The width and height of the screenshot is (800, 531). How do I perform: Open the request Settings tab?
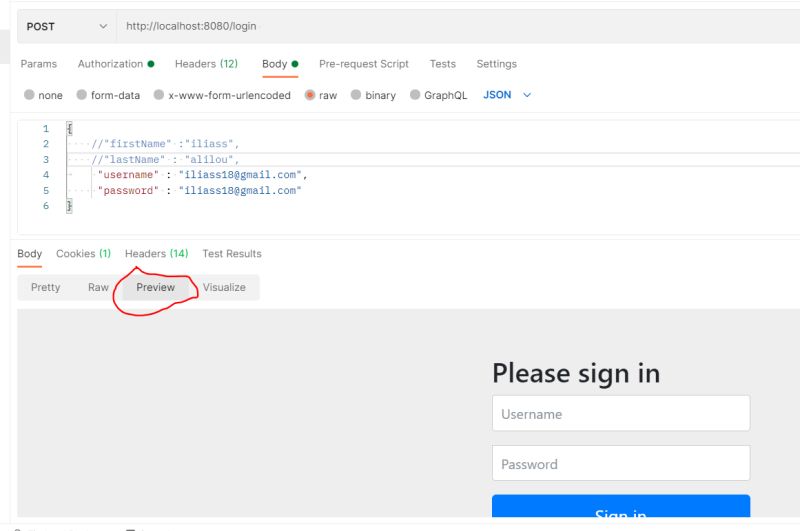tap(496, 64)
